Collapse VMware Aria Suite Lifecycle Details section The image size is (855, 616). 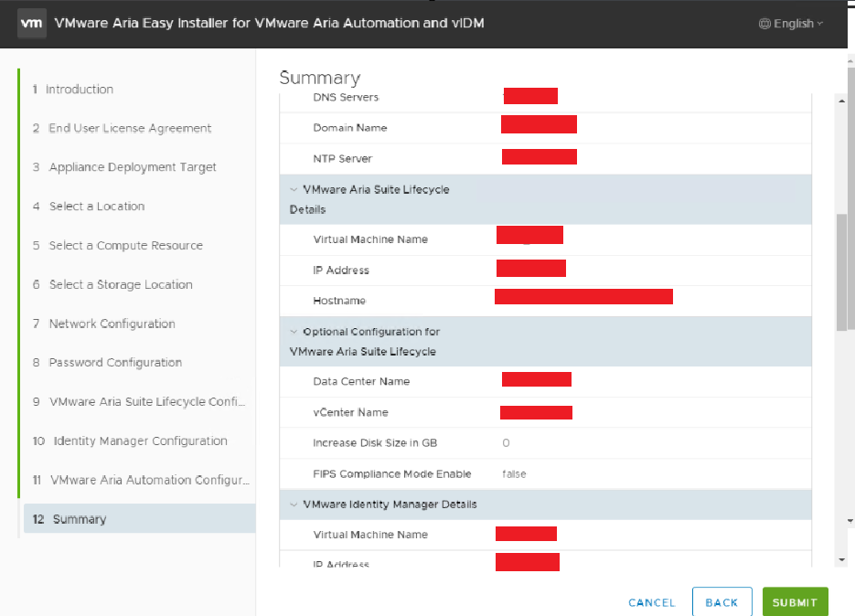[294, 190]
